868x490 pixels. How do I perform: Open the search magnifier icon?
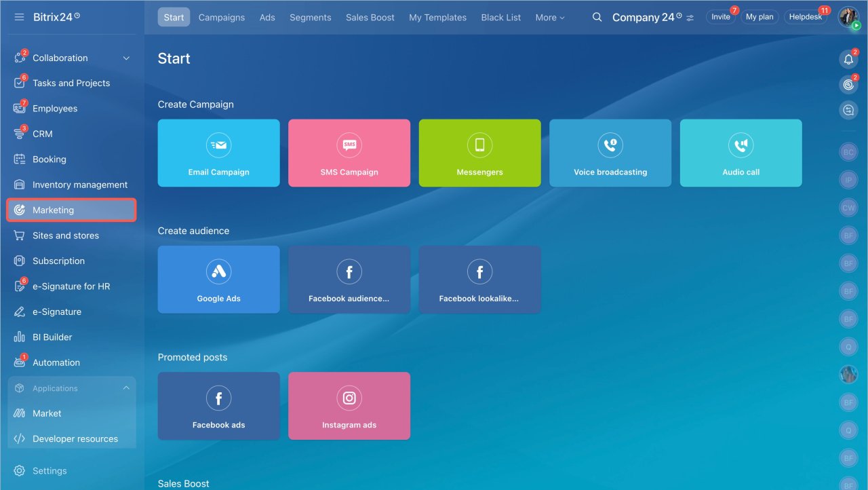click(x=597, y=17)
